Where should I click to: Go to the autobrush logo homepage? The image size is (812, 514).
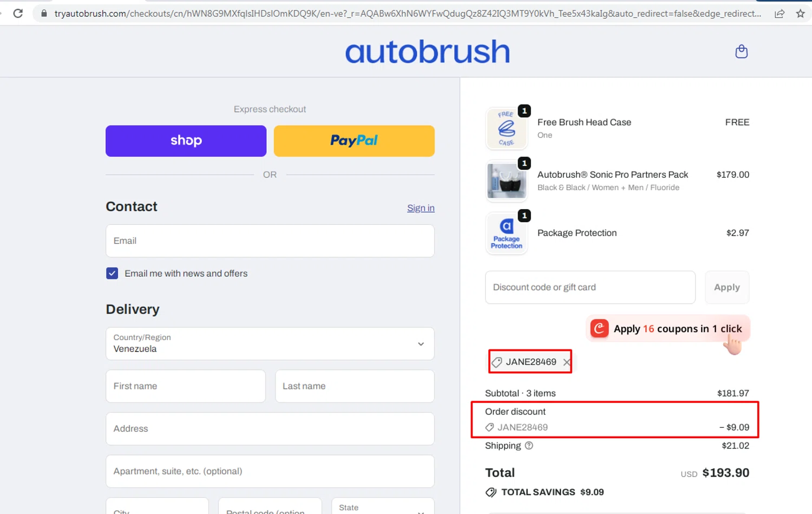pyautogui.click(x=428, y=52)
